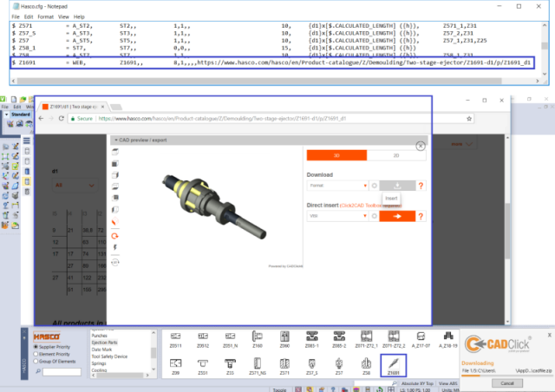Open Notepad Format menu
Screen dimensions: 555x392
coord(46,16)
